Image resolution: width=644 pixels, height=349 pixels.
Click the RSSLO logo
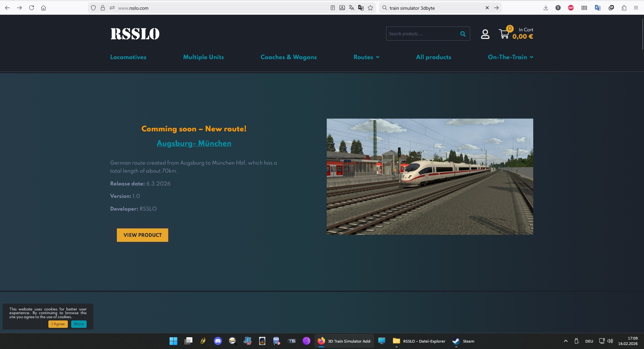(x=135, y=34)
